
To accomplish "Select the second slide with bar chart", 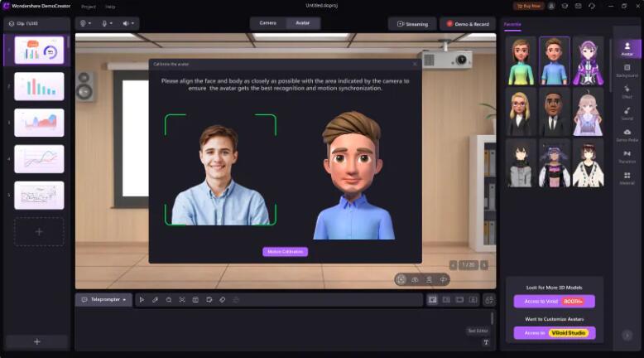I will point(39,86).
